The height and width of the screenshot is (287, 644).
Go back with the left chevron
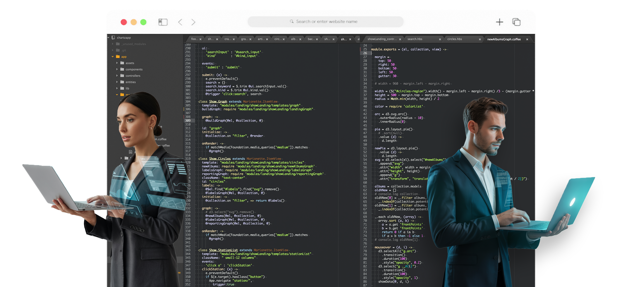[180, 22]
